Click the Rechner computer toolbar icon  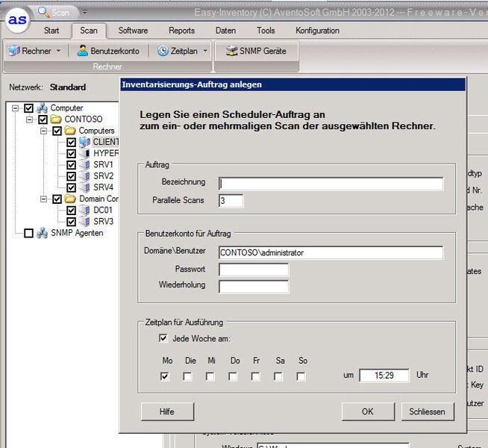[x=13, y=51]
